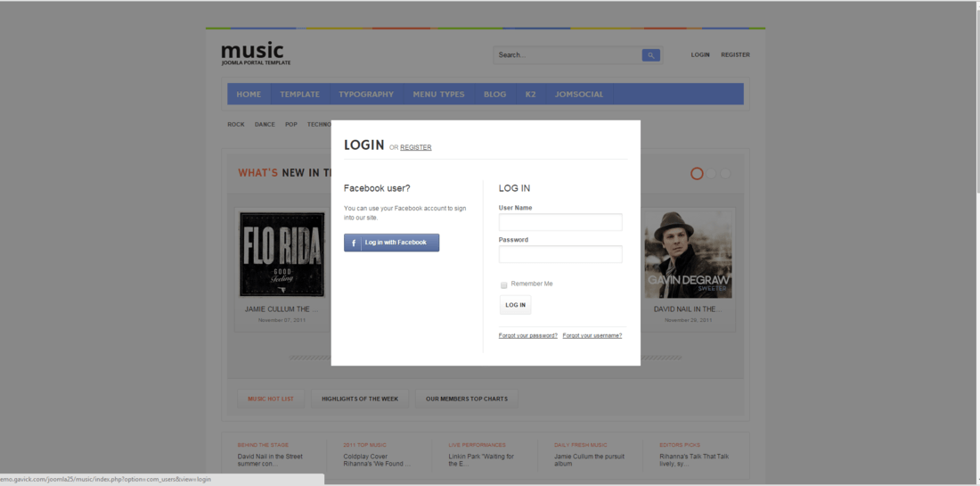Follow the REGISTER link in login popup

416,148
